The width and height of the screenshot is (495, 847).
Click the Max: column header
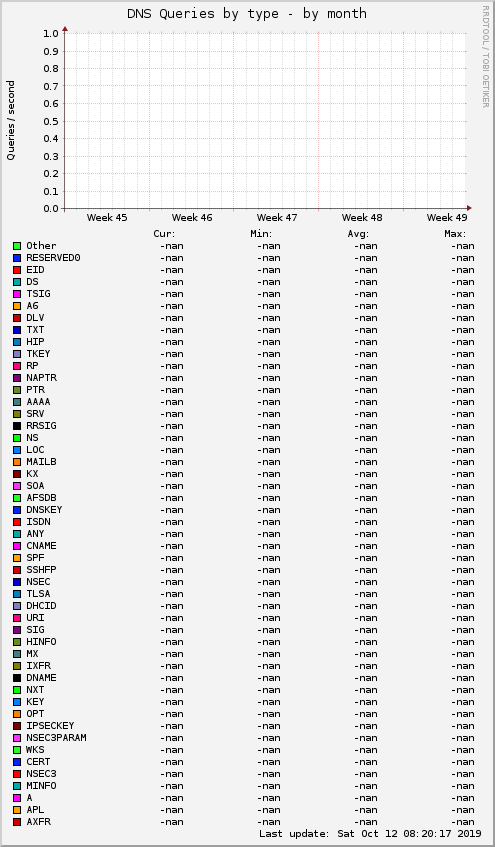point(454,234)
